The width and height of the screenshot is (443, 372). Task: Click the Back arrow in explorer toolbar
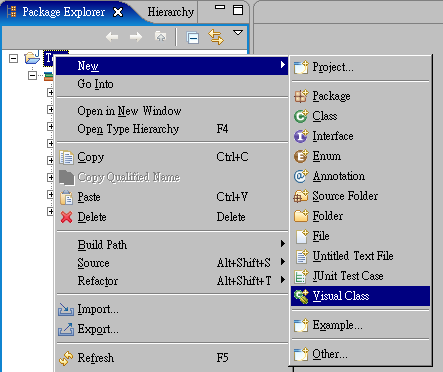click(x=112, y=37)
